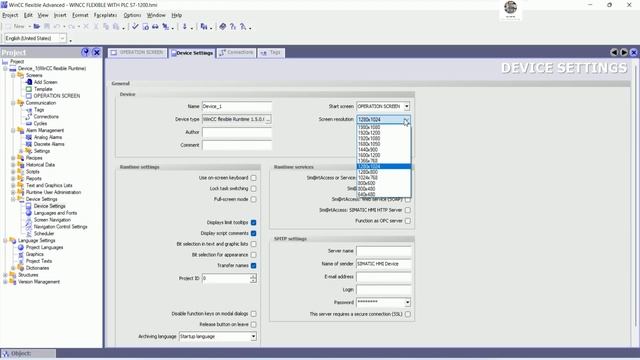Enable secure connection (SSL) checkbox
The image size is (640, 360).
click(x=408, y=314)
